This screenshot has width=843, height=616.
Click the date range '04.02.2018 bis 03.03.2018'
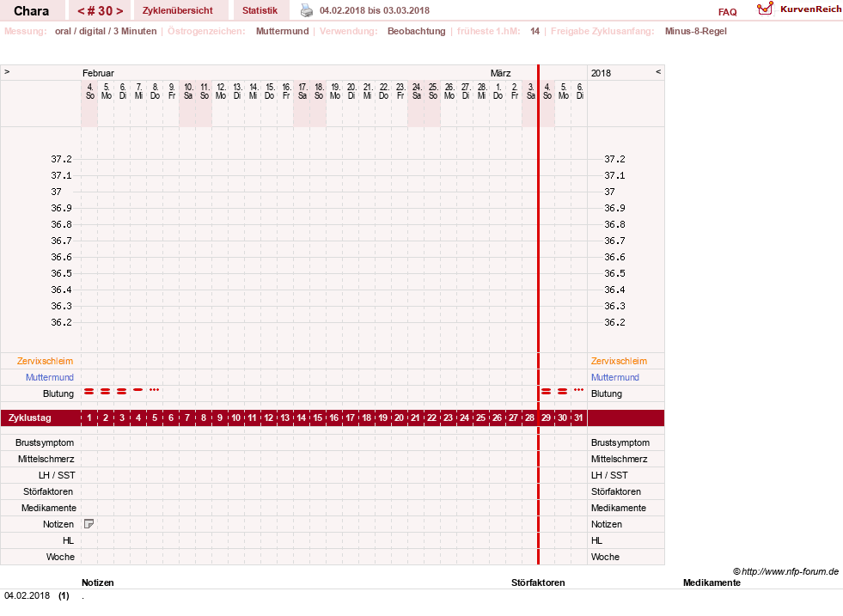click(x=374, y=10)
